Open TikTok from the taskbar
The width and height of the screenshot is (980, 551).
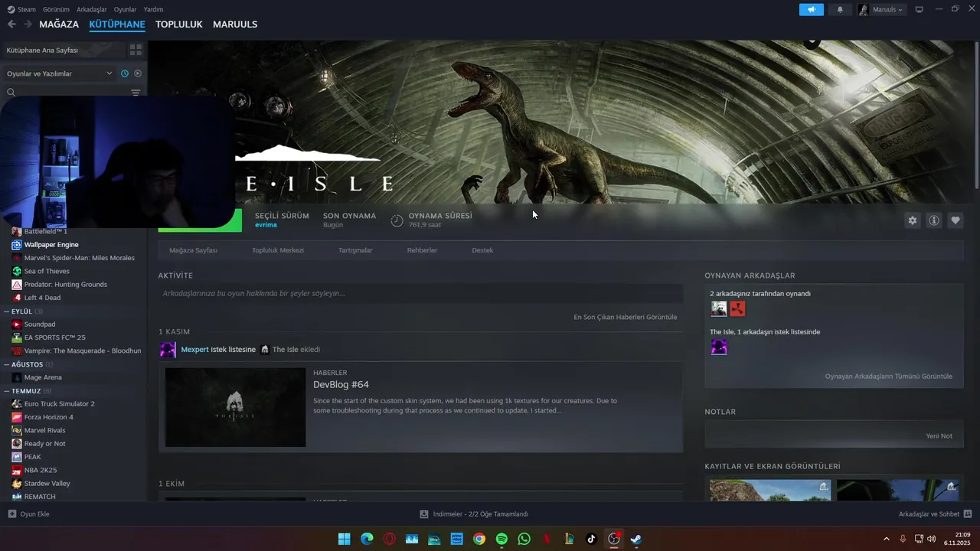click(x=591, y=539)
